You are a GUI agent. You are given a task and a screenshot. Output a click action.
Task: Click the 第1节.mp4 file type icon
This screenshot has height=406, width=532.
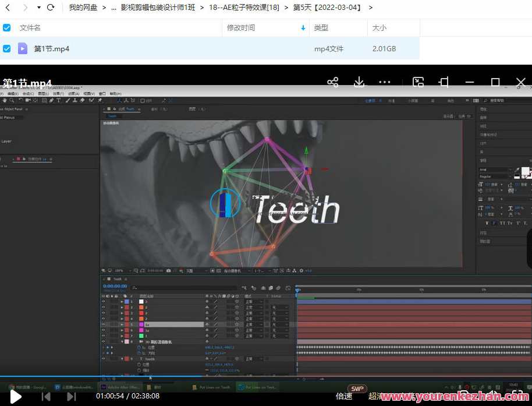pyautogui.click(x=23, y=48)
